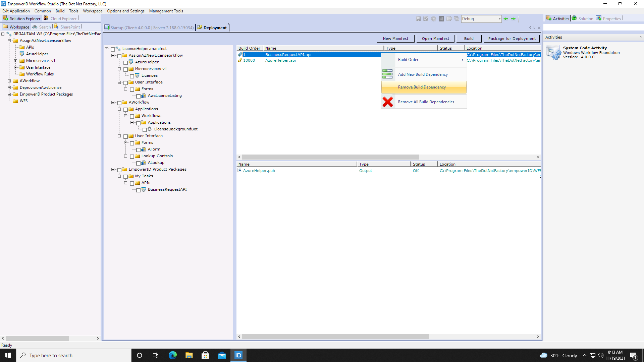Click the green back arrow navigation icon

(506, 19)
